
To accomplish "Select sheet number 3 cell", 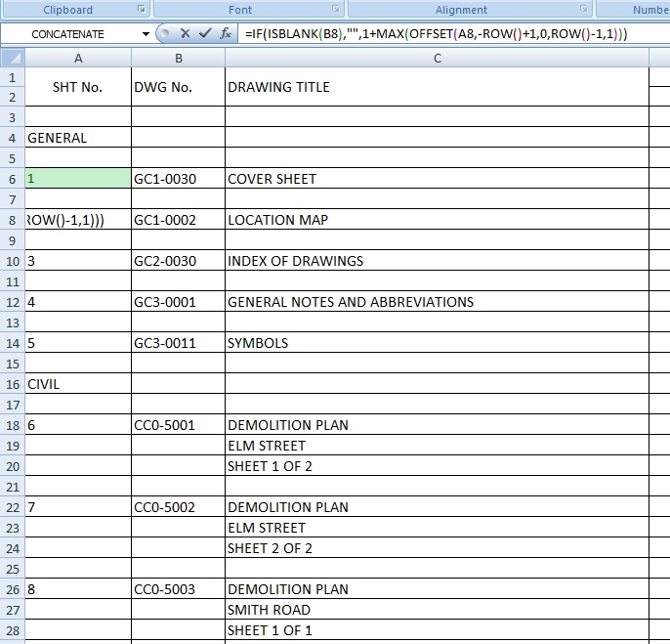I will point(78,260).
